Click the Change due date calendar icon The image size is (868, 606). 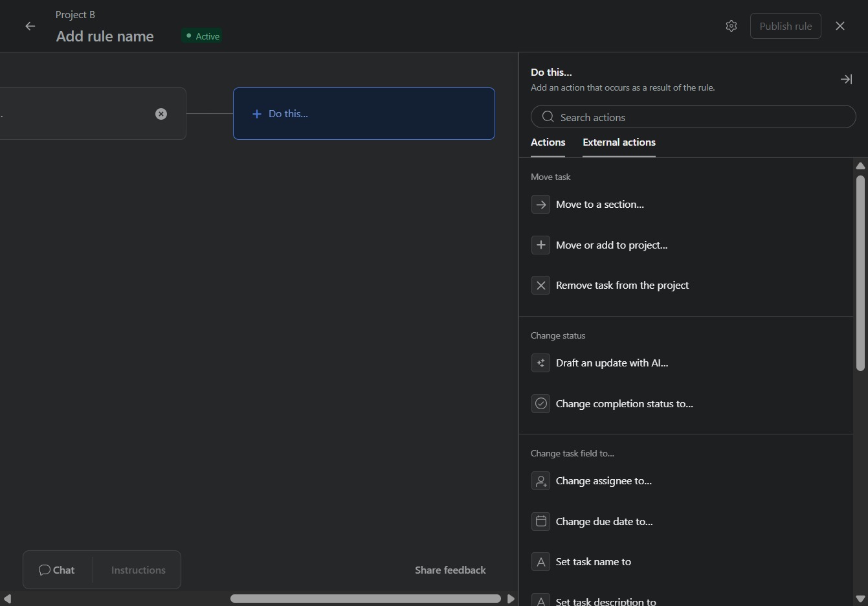(540, 521)
